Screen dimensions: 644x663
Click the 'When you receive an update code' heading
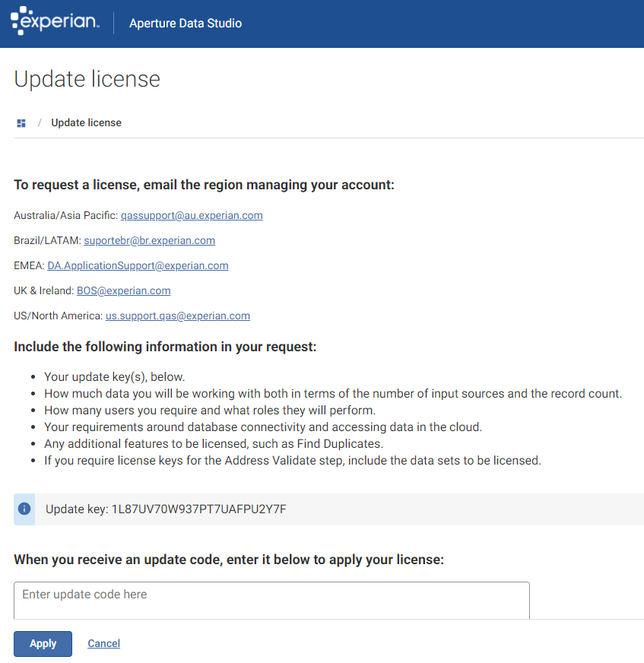pyautogui.click(x=228, y=560)
